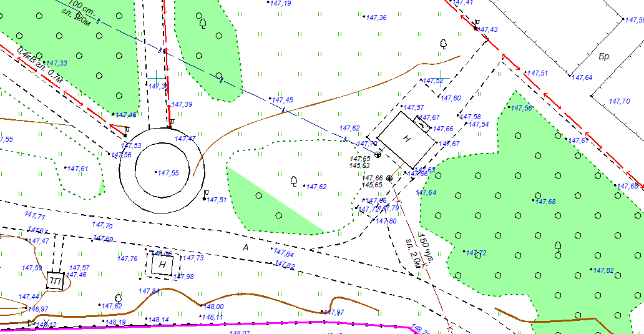Viewport: 644px width, 334px height.
Task: Click the large building marked Н
Action: (407, 139)
